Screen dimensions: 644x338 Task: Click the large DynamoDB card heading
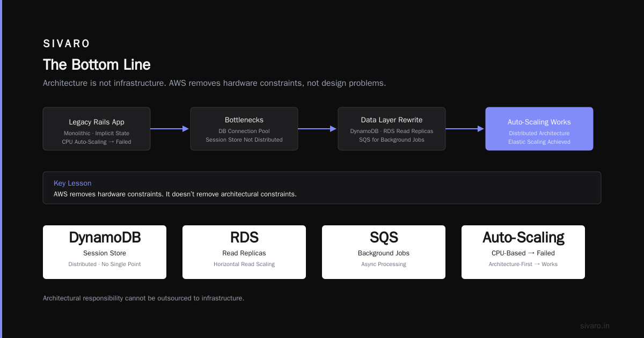(x=105, y=238)
